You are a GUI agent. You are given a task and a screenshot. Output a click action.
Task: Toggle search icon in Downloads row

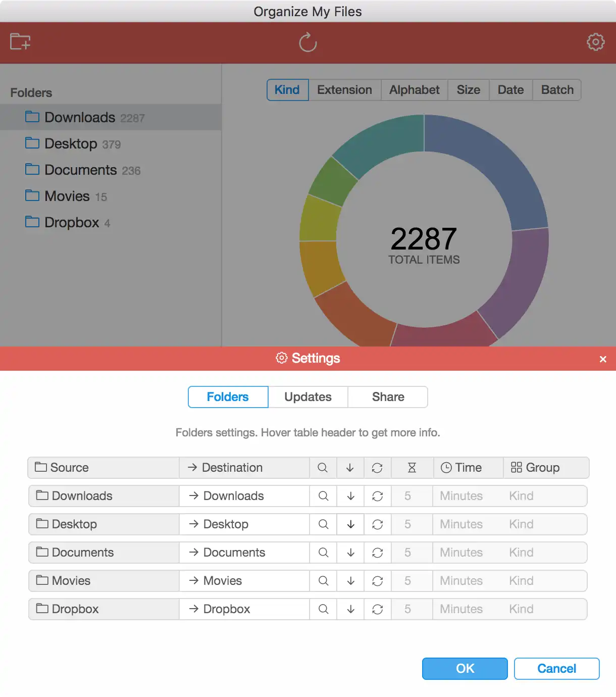tap(323, 496)
